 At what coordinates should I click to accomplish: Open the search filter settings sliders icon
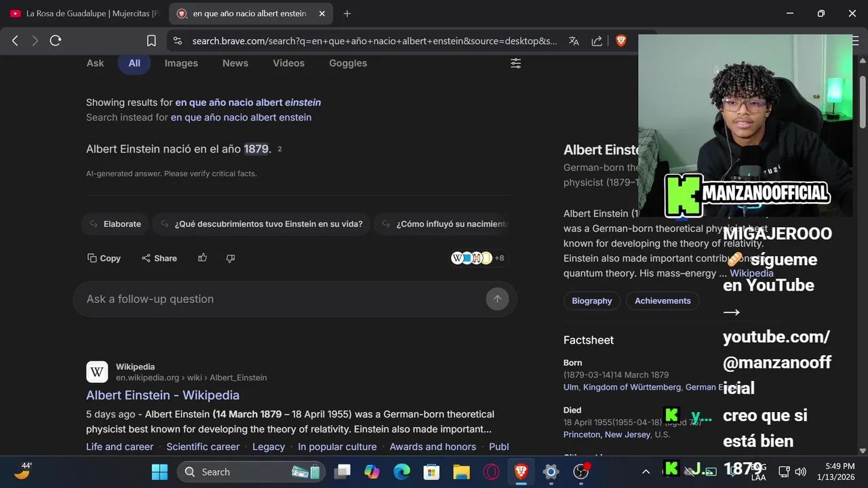[516, 63]
